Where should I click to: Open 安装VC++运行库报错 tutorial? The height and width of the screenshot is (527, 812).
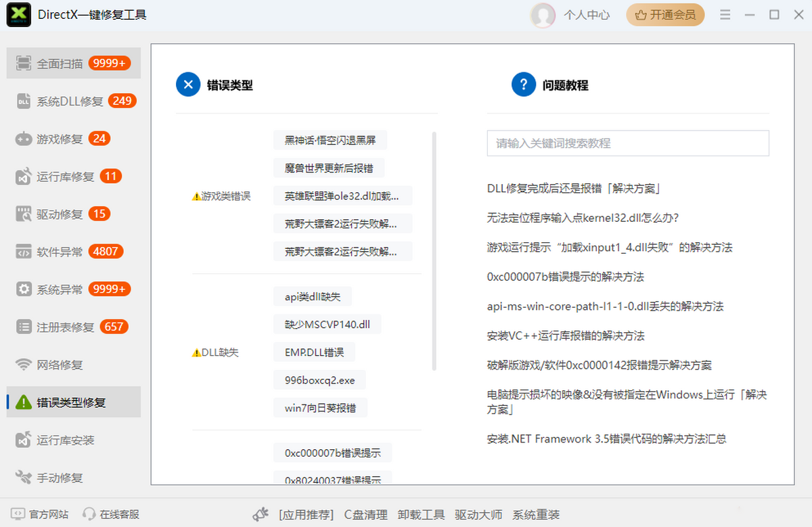tap(566, 336)
